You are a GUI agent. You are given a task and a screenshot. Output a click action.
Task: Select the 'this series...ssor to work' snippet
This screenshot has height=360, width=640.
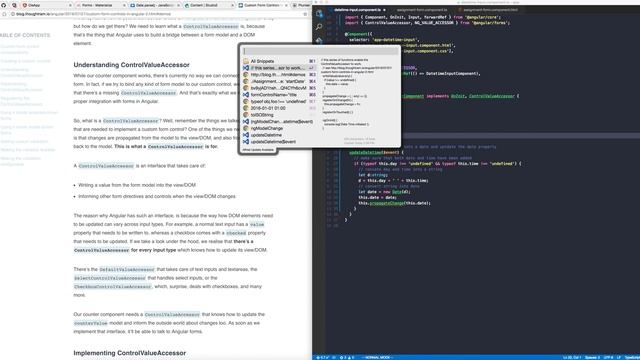[279, 68]
